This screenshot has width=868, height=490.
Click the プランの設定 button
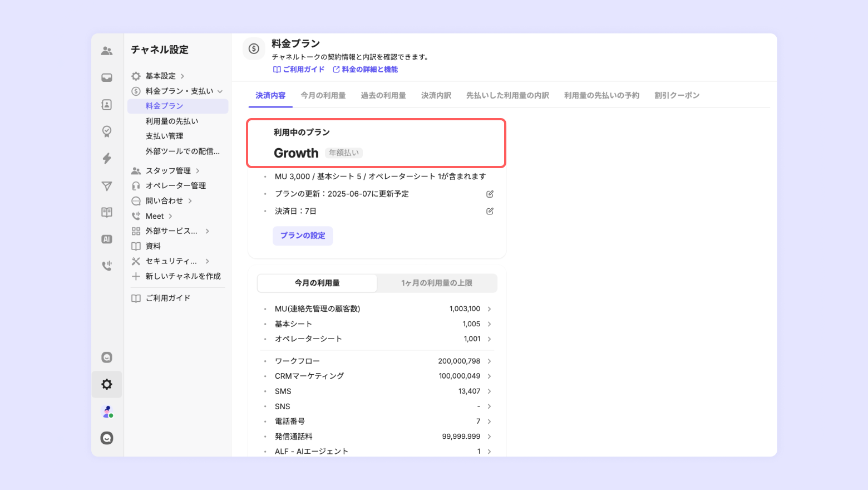(x=303, y=236)
